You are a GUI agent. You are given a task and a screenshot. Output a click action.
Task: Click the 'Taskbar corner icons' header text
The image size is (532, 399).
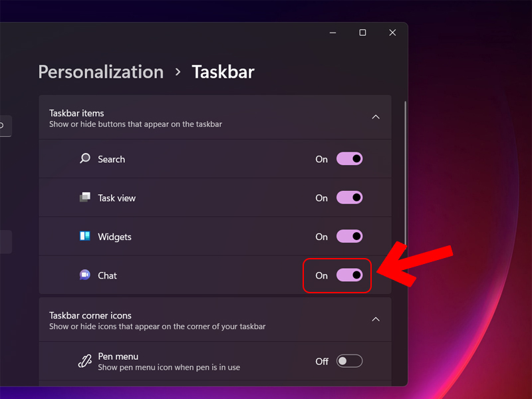[x=90, y=315]
